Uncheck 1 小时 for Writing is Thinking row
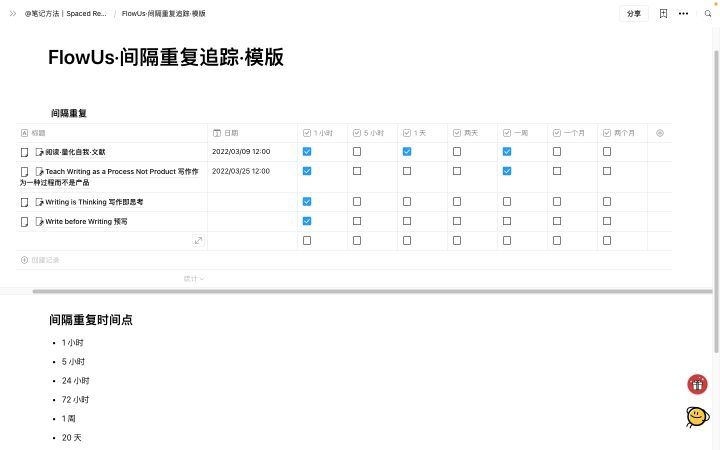720x450 pixels. tap(307, 202)
